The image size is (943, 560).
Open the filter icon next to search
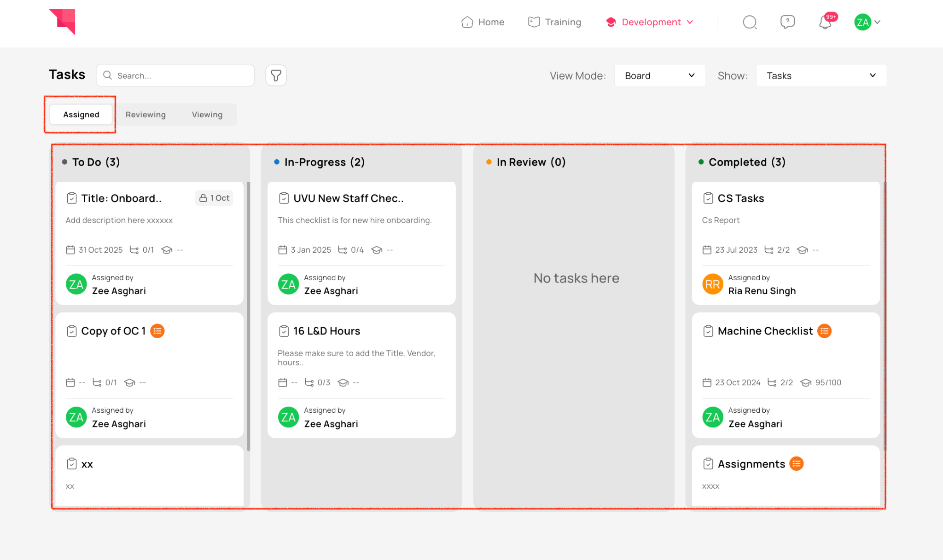(x=276, y=75)
